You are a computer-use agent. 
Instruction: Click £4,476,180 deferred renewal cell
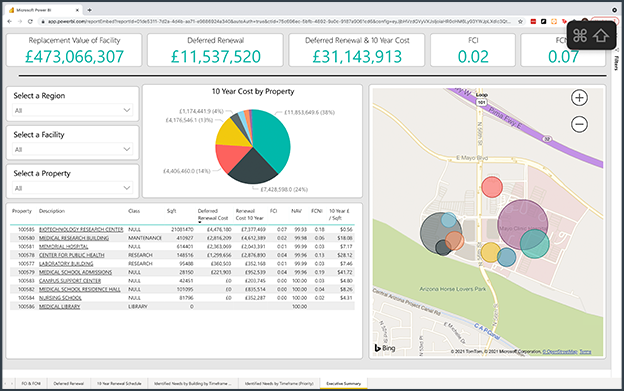tap(220, 230)
